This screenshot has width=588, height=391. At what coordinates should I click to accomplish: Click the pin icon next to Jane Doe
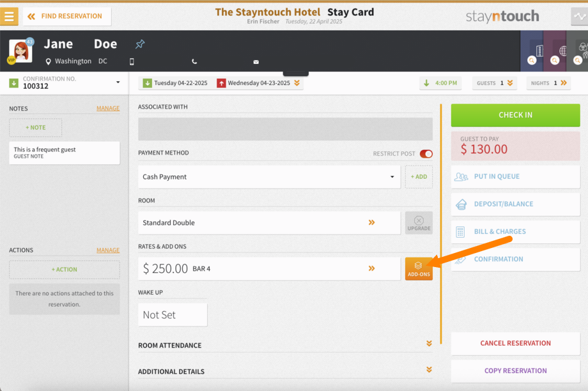pos(140,44)
